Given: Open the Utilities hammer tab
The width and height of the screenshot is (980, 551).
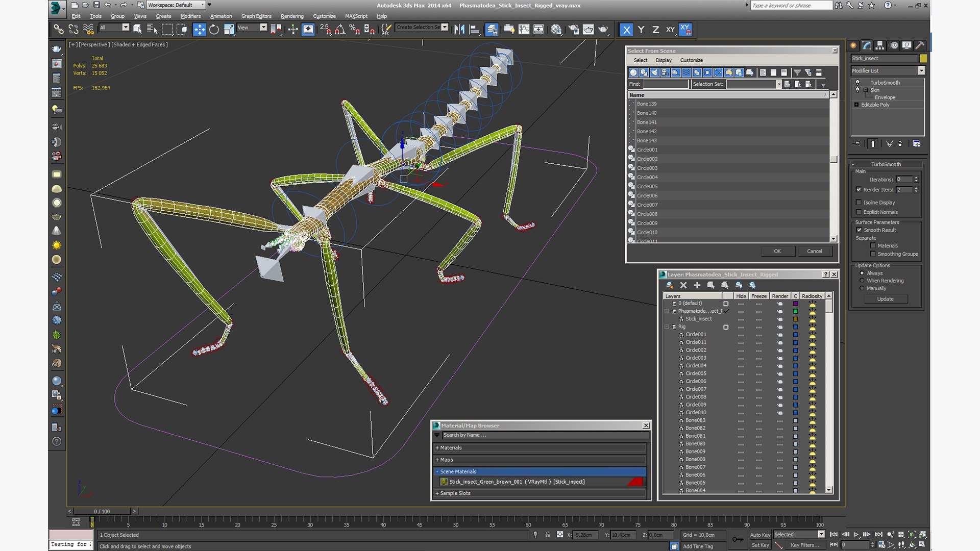Looking at the screenshot, I should tap(920, 45).
